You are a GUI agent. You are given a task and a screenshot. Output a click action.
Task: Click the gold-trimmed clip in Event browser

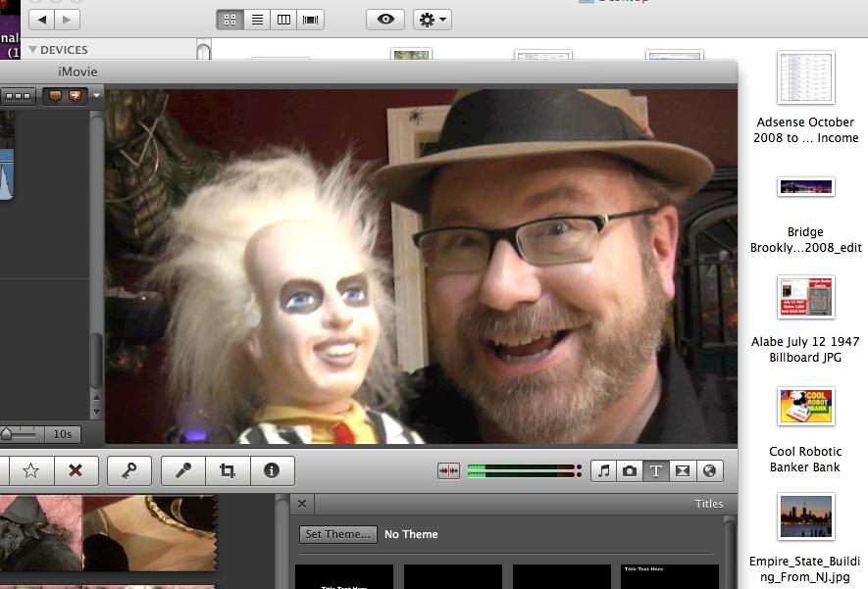pos(149,532)
